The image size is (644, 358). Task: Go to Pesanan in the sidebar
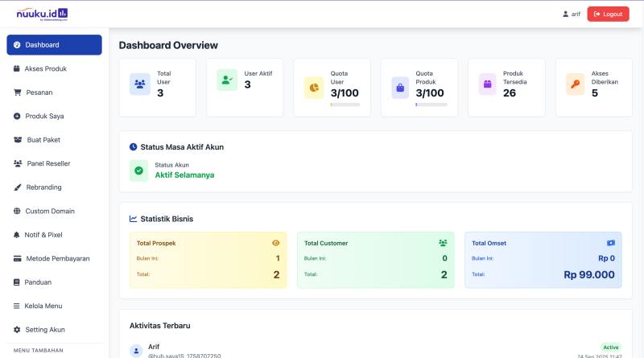pos(39,93)
